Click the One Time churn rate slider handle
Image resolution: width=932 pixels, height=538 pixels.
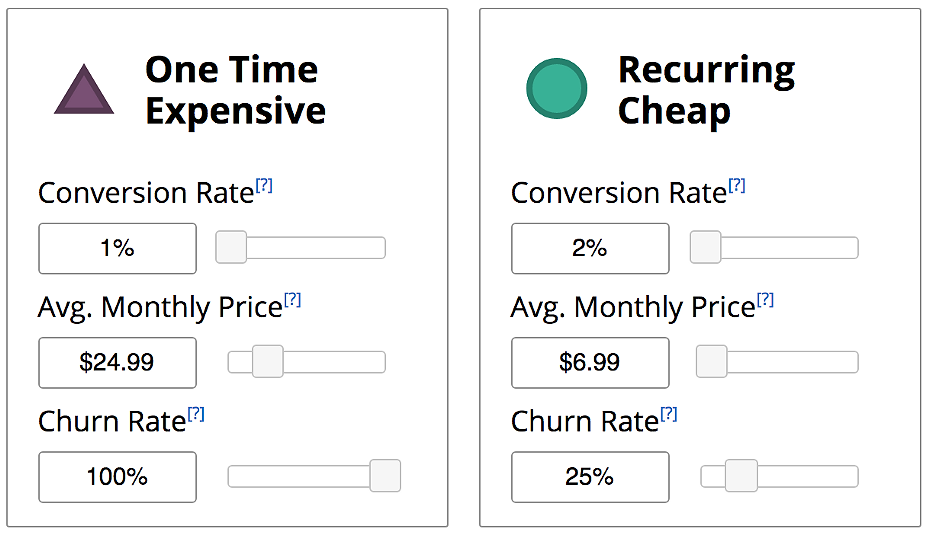point(385,476)
